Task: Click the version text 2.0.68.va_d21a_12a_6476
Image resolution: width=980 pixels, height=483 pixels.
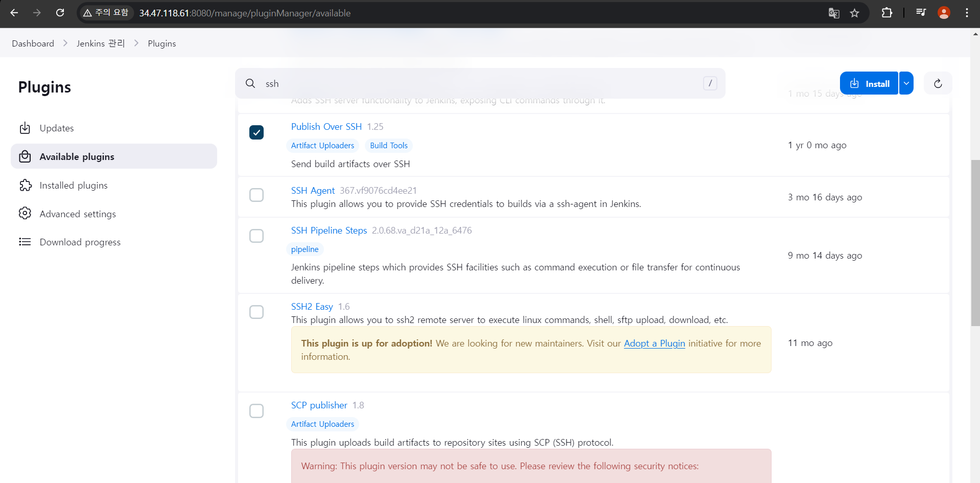Action: pyautogui.click(x=422, y=231)
